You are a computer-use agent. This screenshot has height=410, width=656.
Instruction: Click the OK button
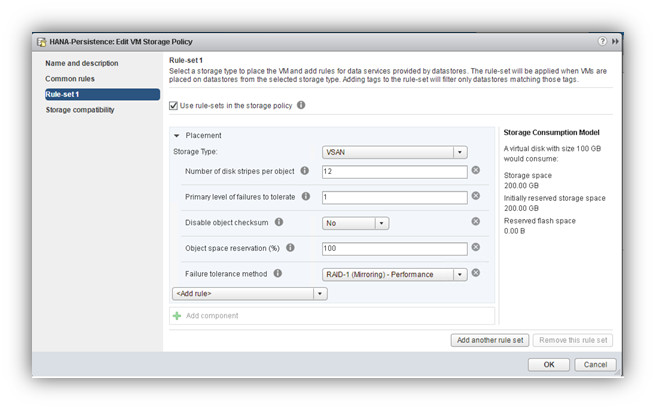(549, 365)
